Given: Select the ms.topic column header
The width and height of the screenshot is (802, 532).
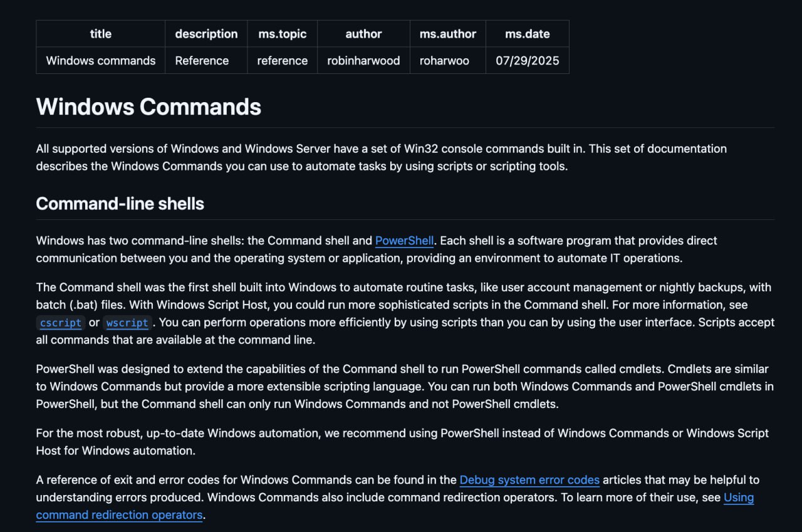Looking at the screenshot, I should tap(282, 34).
